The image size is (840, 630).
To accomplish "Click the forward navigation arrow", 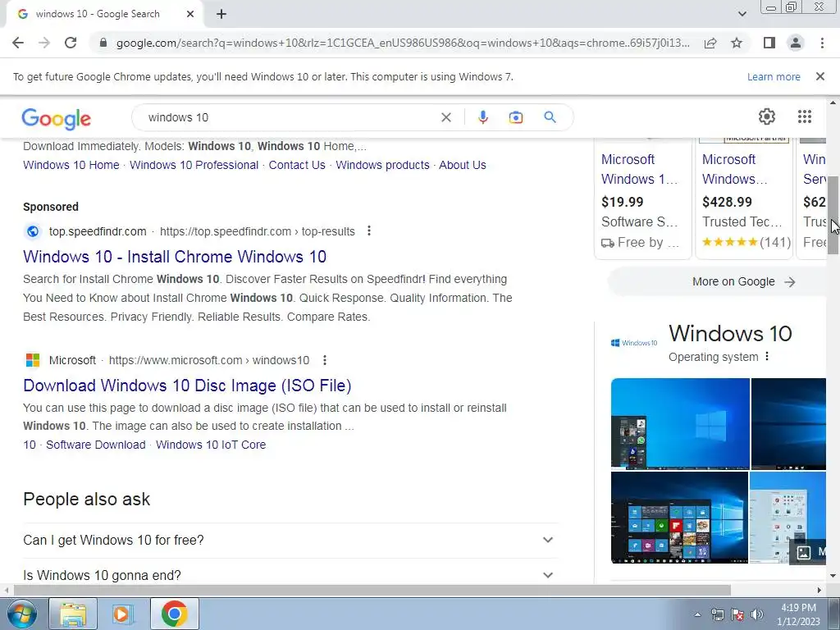I will click(44, 43).
